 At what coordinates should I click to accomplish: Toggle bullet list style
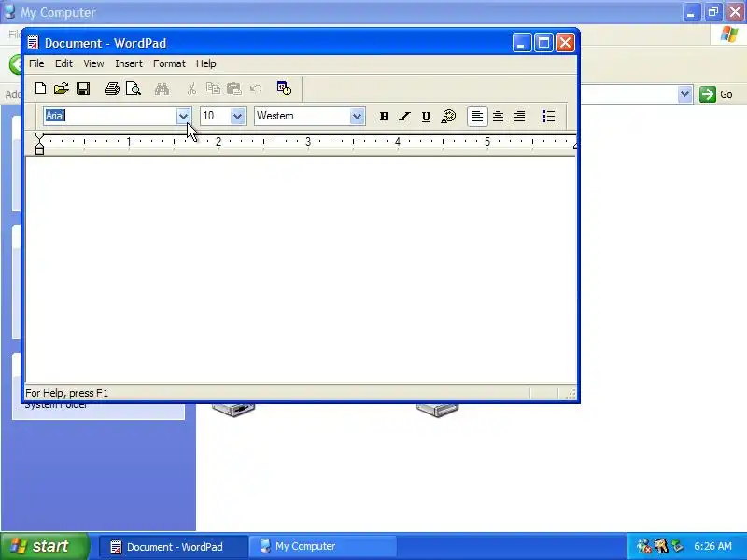click(x=548, y=116)
